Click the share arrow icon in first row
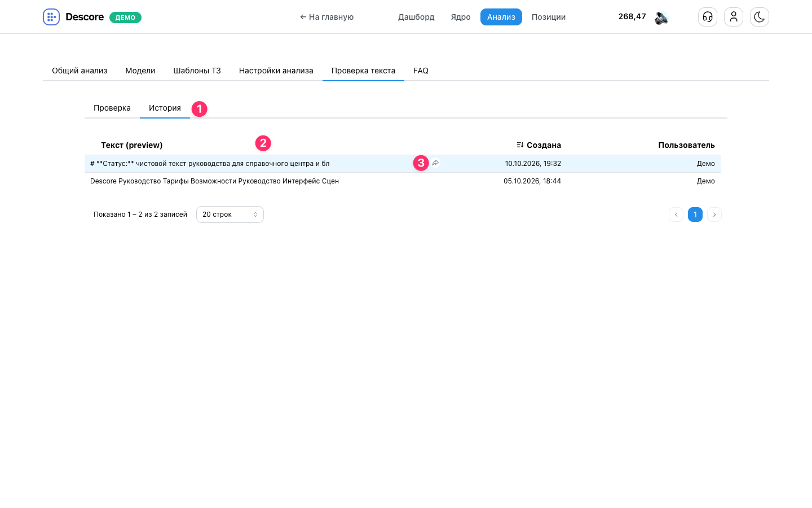Viewport: 812px width, 508px height. click(x=435, y=163)
